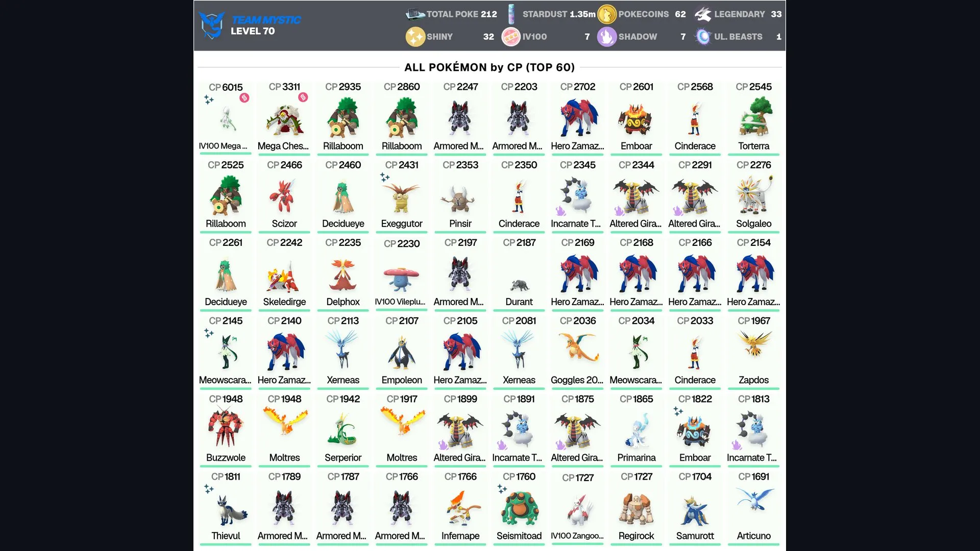Viewport: 980px width, 551px height.
Task: Click the 'STARDUST 1.35m' text
Action: tap(559, 14)
